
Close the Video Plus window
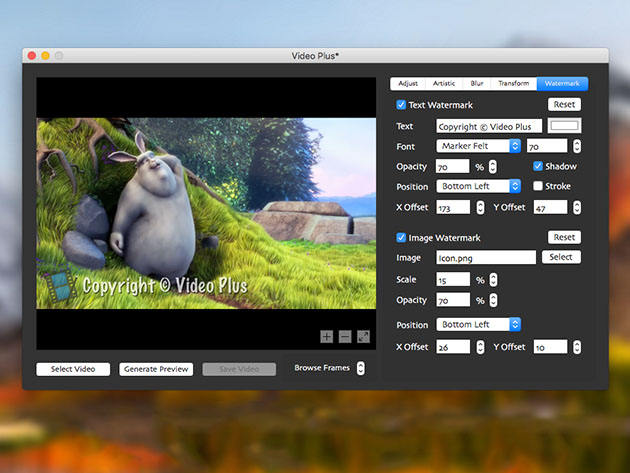click(32, 55)
